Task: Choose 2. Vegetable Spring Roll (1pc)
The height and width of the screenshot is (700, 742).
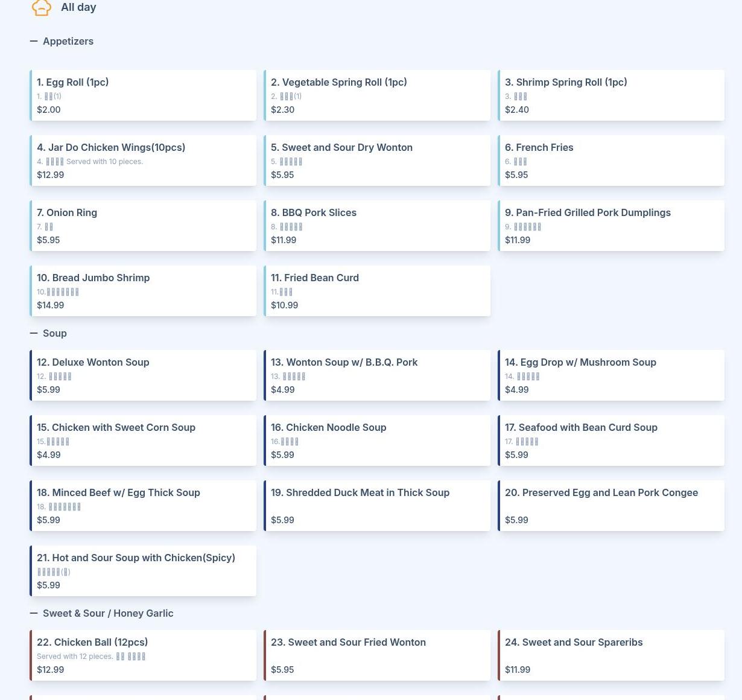Action: (377, 95)
